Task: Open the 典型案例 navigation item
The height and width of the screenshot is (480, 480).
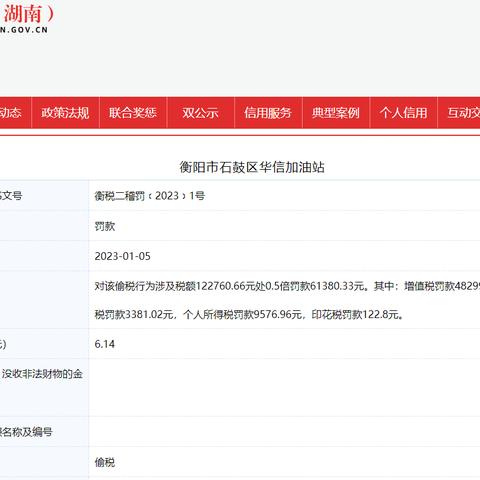Action: coord(336,113)
